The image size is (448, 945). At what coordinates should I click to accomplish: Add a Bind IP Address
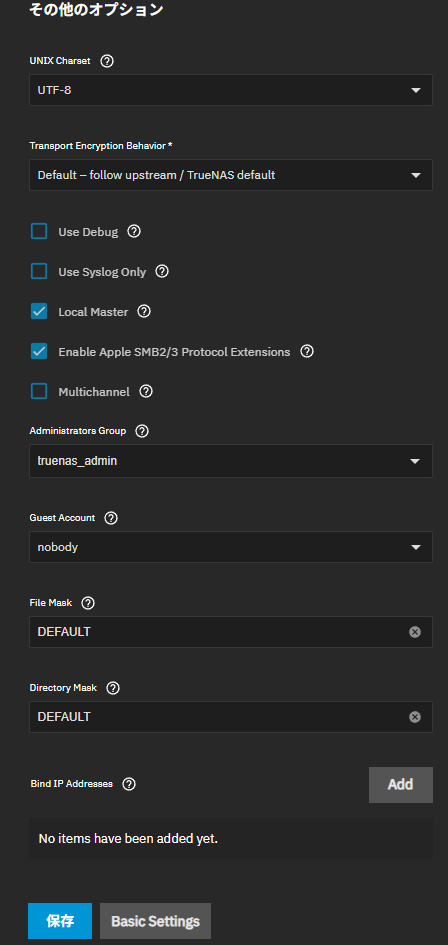coord(401,785)
